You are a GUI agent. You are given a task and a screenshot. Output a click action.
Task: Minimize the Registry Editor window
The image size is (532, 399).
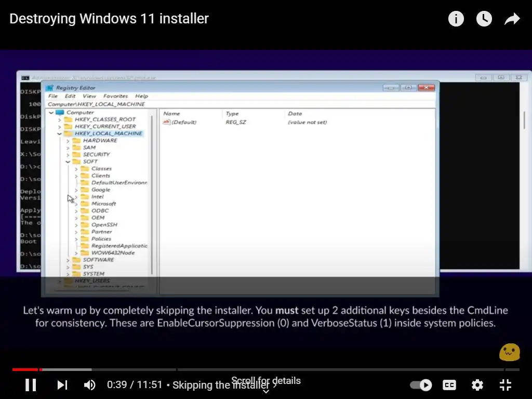click(391, 88)
